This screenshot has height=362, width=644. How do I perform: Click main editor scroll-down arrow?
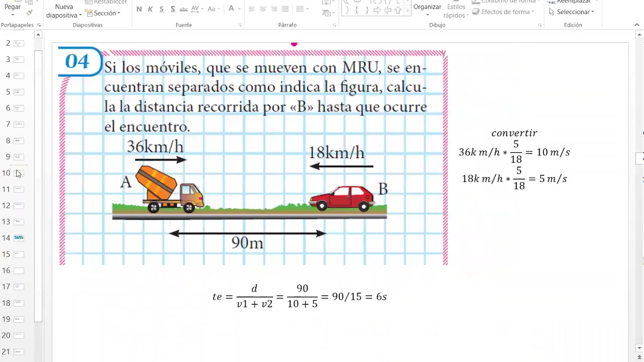pyautogui.click(x=639, y=348)
